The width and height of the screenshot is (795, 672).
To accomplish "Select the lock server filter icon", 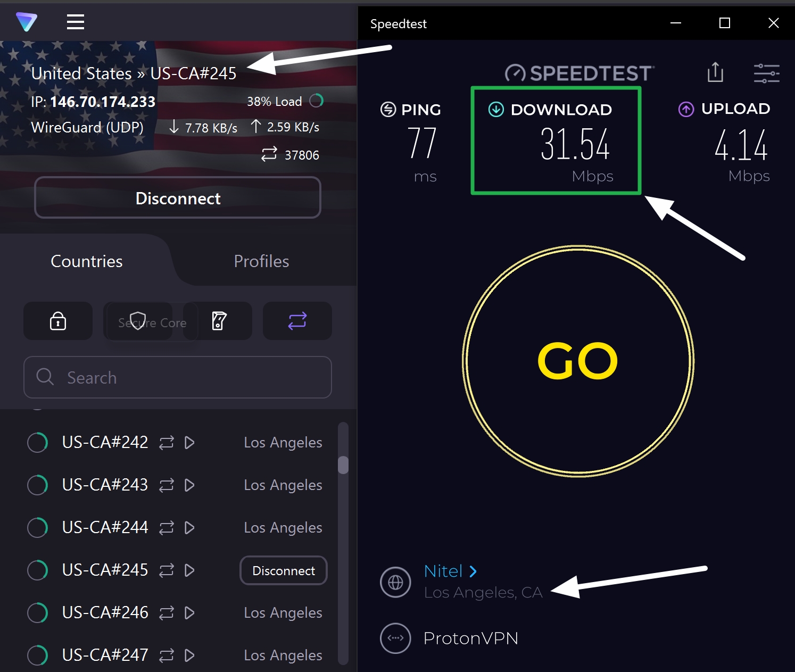I will click(57, 321).
